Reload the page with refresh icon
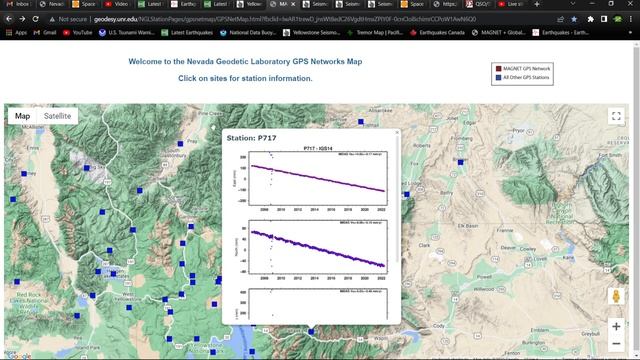640x360 pixels. click(36, 19)
